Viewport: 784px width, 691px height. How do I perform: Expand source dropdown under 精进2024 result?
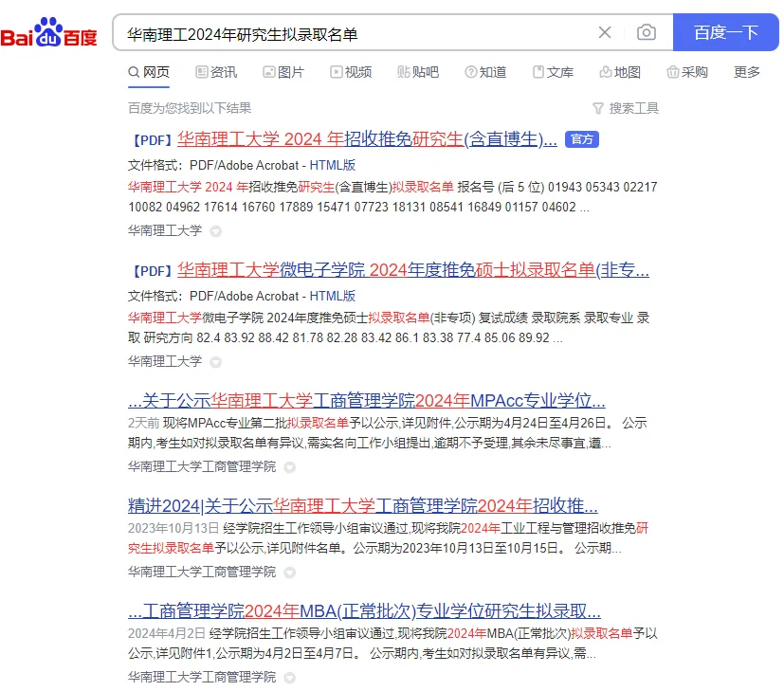click(x=289, y=573)
